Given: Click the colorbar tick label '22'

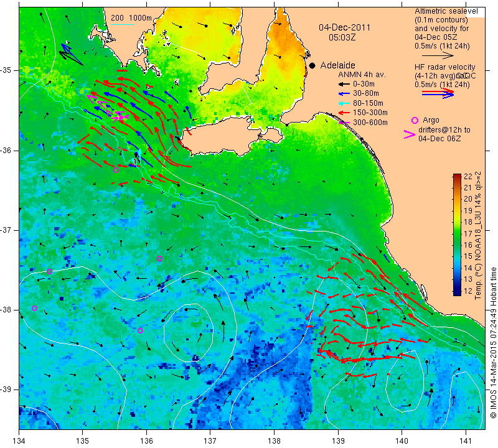Looking at the screenshot, I should tap(468, 177).
